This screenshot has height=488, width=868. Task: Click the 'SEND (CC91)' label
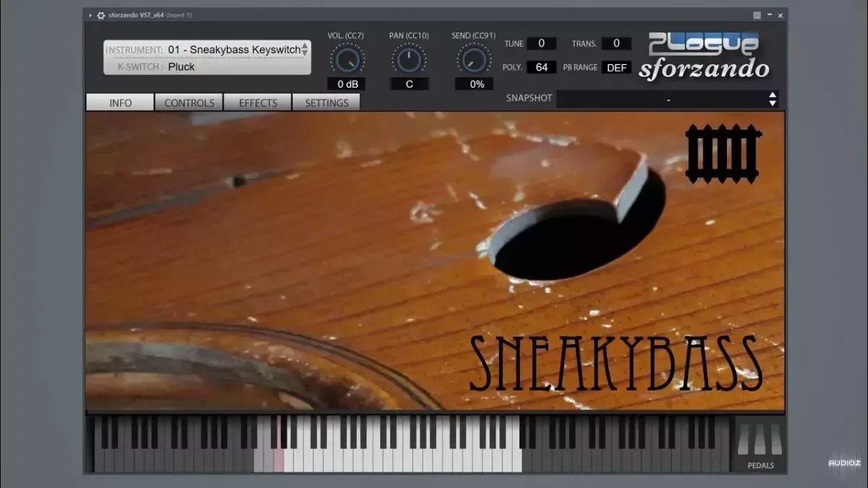[x=473, y=35]
